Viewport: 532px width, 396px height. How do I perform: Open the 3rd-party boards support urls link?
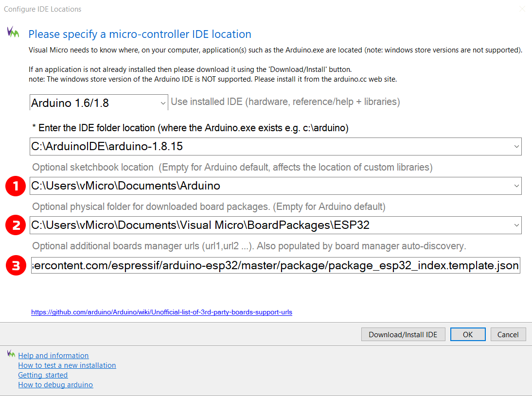pos(161,312)
